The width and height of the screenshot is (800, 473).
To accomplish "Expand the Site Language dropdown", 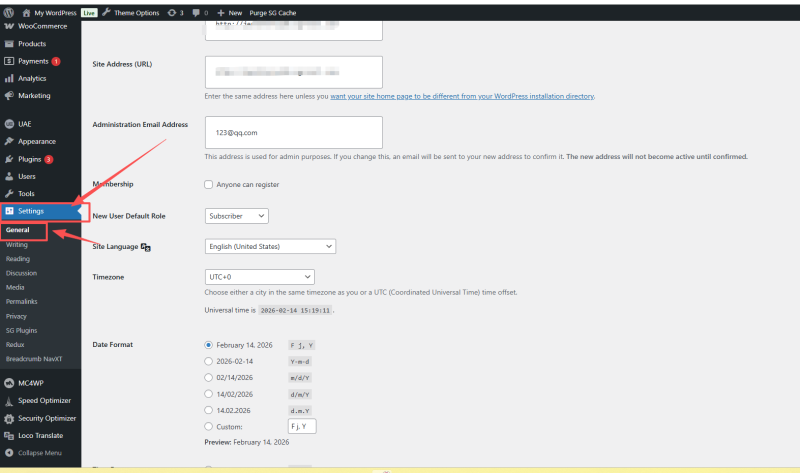I will [x=270, y=246].
